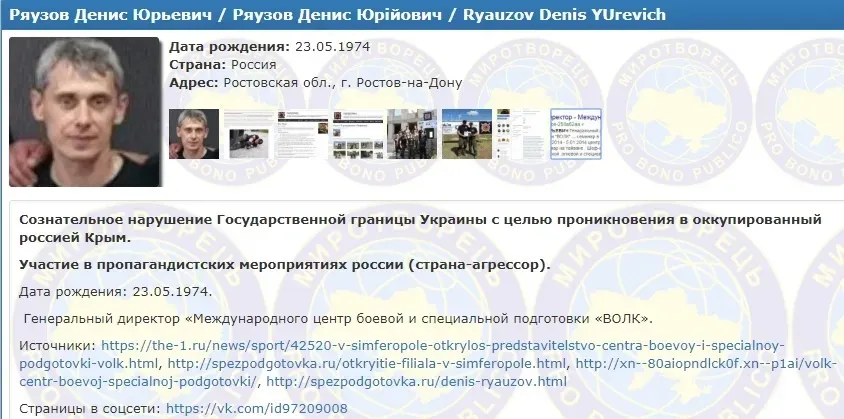Open the text snippet thumbnail "директор - Междун"
Screen dimensions: 844x419
[x=576, y=134]
